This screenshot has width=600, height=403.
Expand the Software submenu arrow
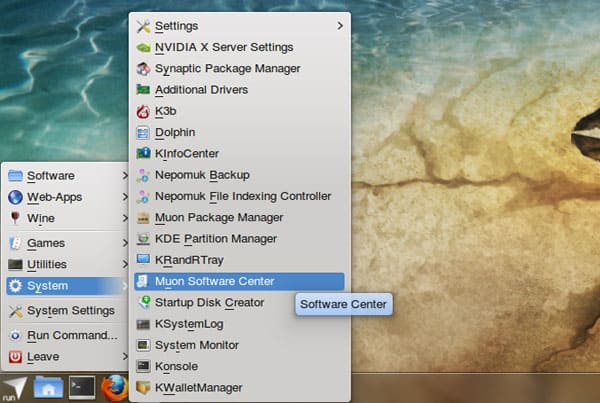125,176
